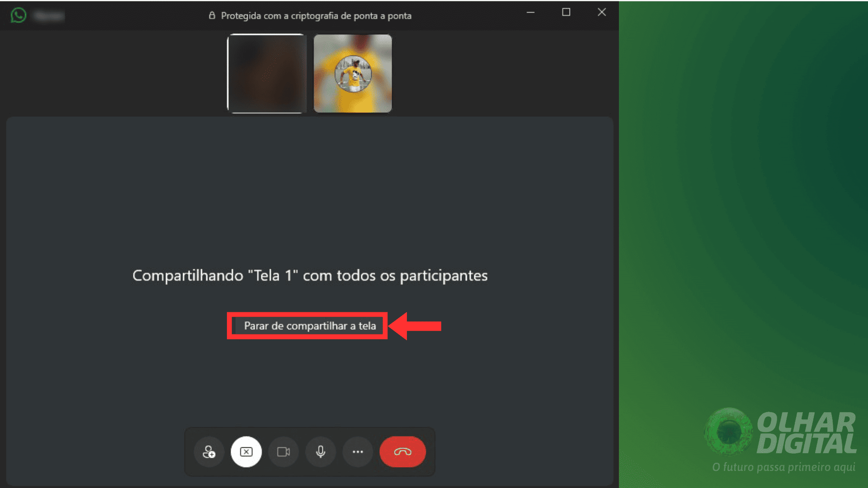Maximize the WhatsApp call window

click(x=566, y=12)
